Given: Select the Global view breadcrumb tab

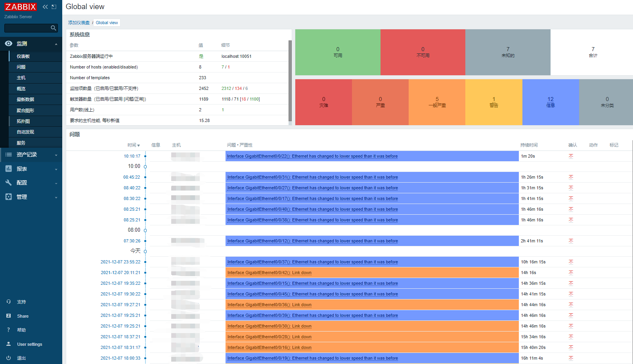Looking at the screenshot, I should click(107, 23).
